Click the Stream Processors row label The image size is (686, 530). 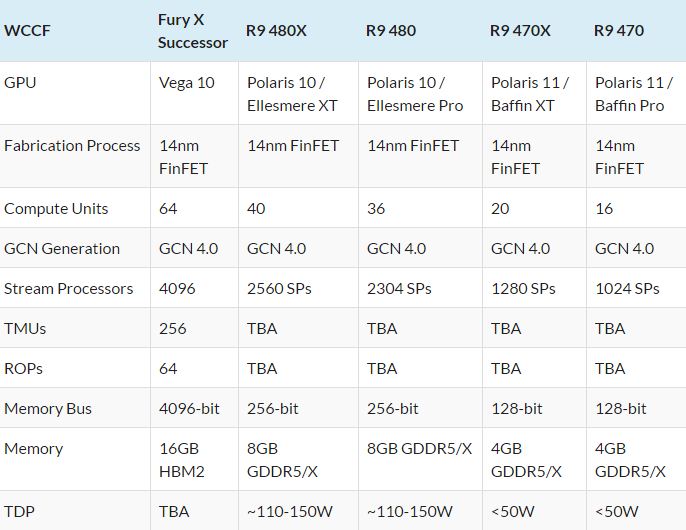coord(68,289)
